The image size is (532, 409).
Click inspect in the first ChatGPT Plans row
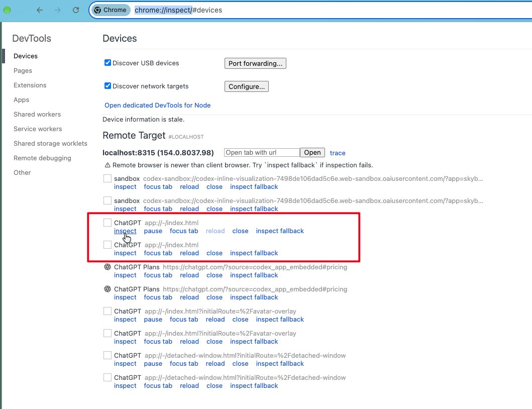click(125, 275)
